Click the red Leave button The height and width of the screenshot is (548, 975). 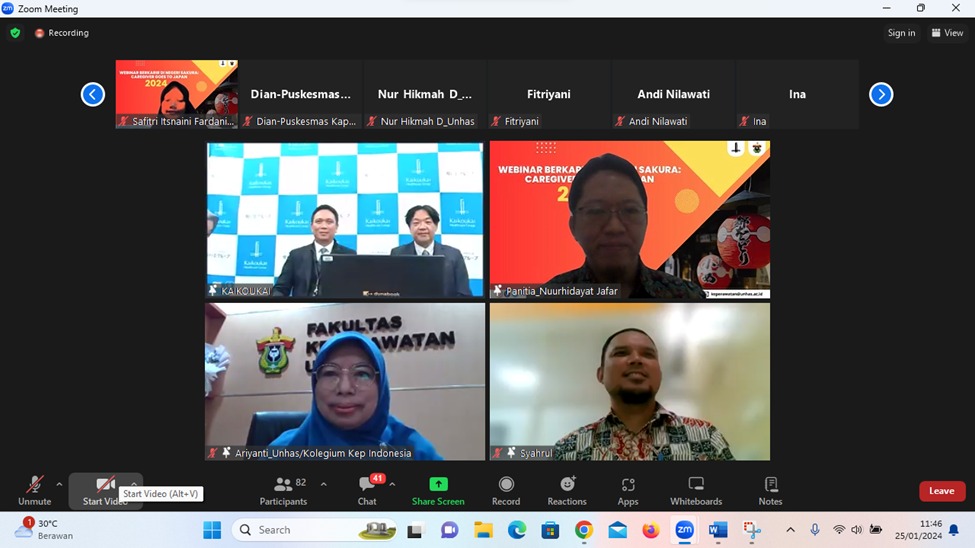coord(942,491)
